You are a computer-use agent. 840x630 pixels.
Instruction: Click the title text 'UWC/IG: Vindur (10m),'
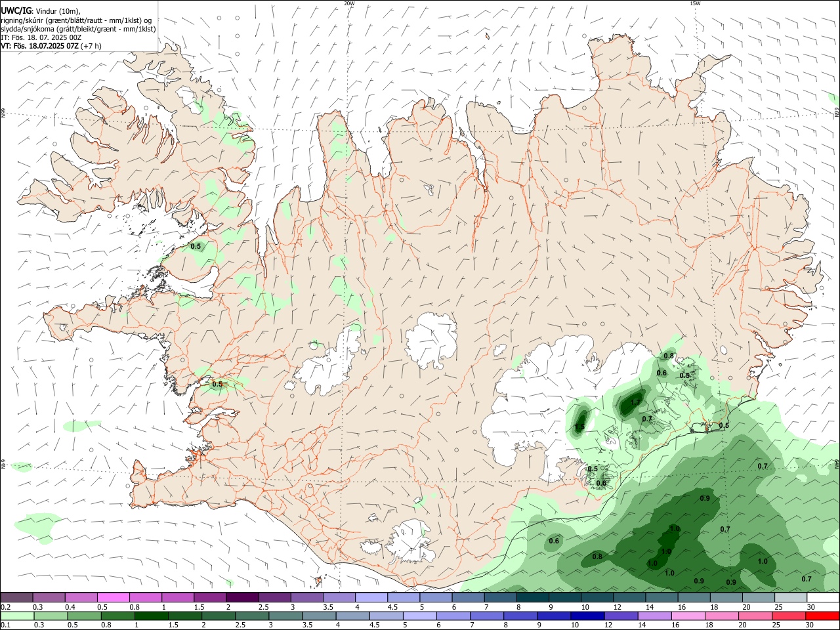click(x=39, y=10)
